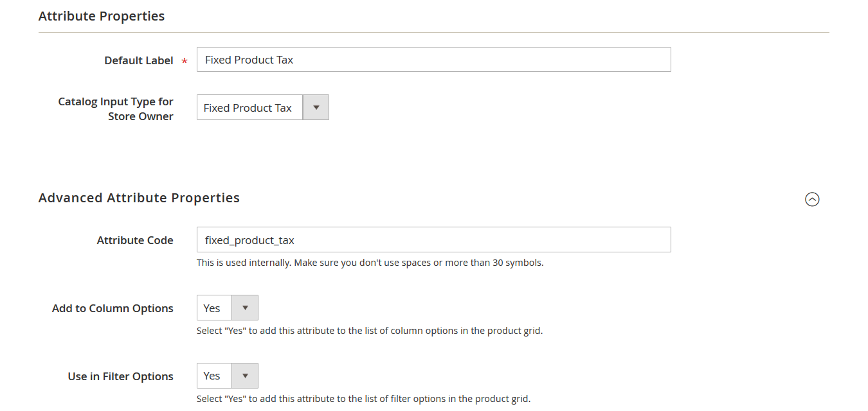Click the note about filter options in product grid
868x411 pixels.
[x=363, y=399]
